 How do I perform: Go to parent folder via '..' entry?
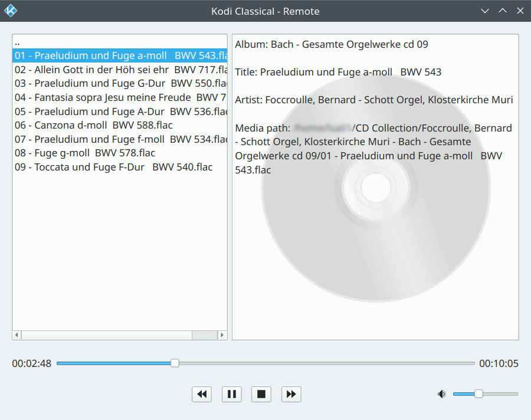coord(120,42)
